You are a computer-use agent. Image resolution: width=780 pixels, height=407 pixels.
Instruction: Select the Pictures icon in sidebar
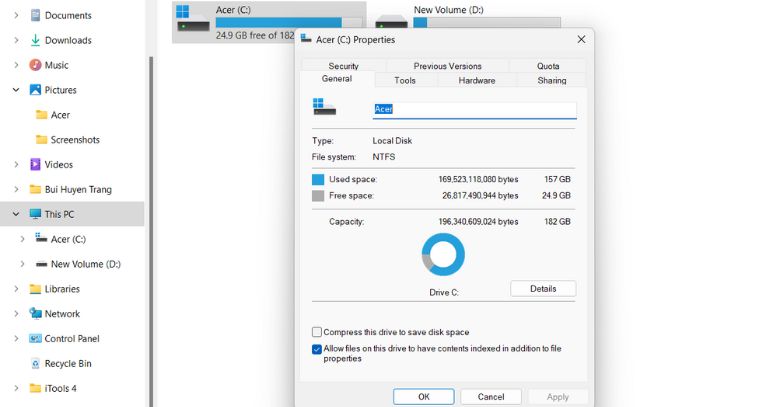pos(35,90)
